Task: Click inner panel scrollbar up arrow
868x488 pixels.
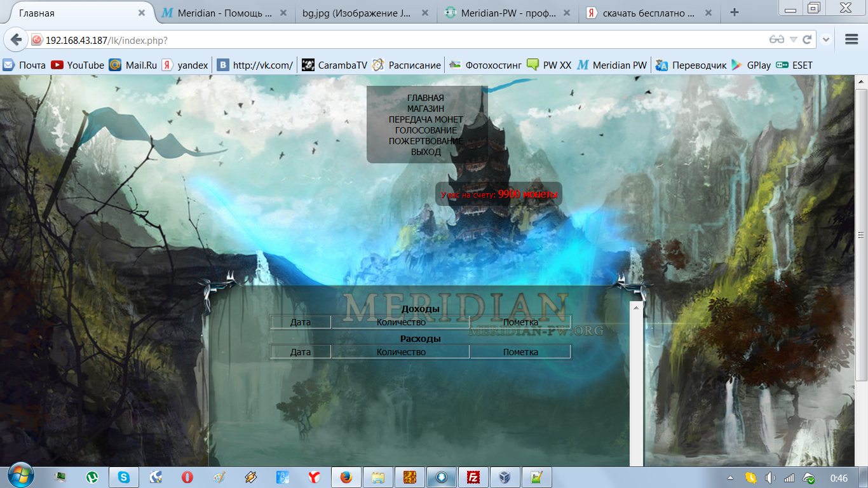Action: pos(637,307)
